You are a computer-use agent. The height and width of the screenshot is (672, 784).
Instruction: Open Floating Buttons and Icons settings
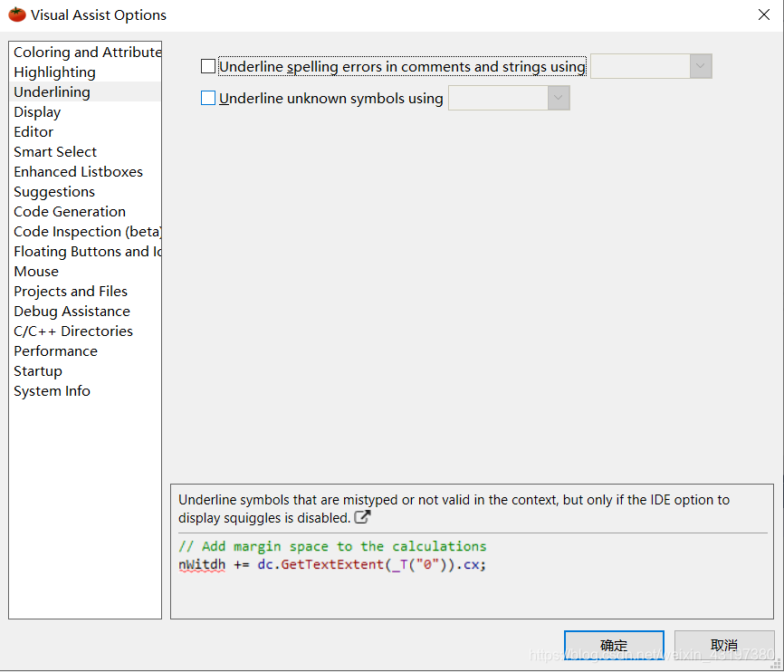point(87,252)
